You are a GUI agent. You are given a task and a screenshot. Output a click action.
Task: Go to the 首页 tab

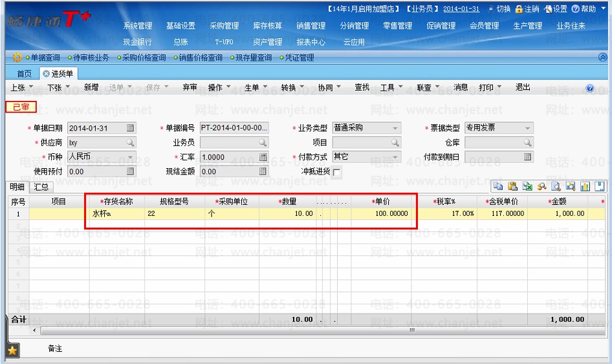click(24, 74)
